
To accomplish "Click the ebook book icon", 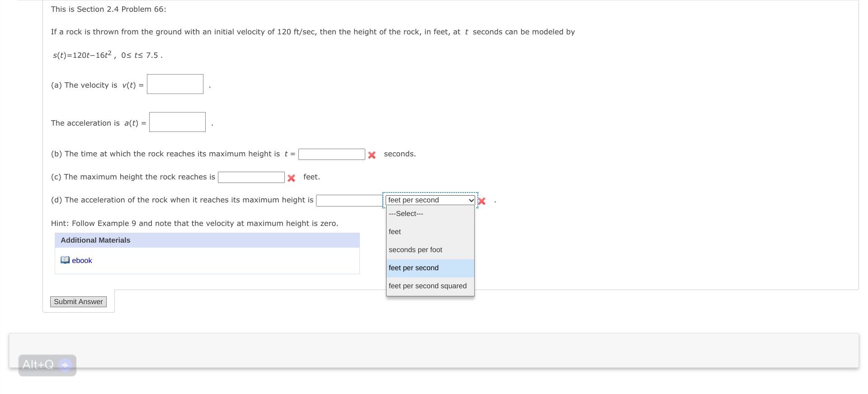I will coord(65,260).
